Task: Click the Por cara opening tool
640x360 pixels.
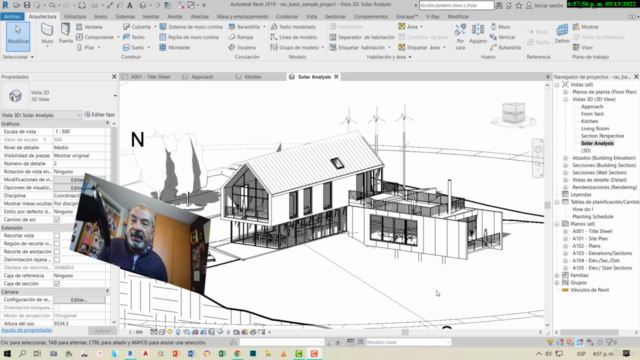Action: [x=460, y=36]
